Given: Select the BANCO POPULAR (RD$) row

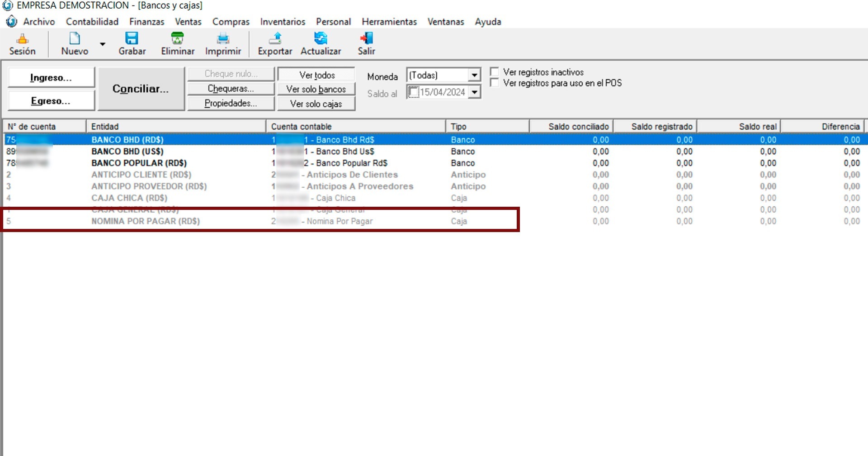Looking at the screenshot, I should (139, 163).
